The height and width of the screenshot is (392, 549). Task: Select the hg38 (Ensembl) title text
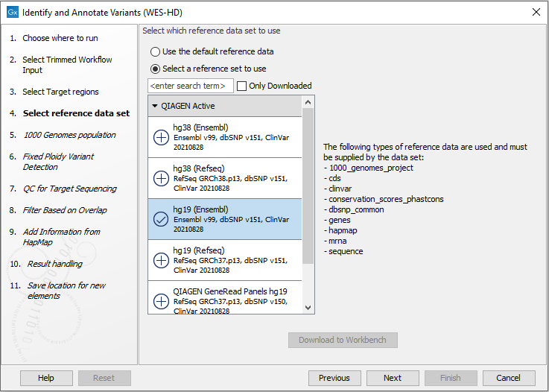pos(200,127)
